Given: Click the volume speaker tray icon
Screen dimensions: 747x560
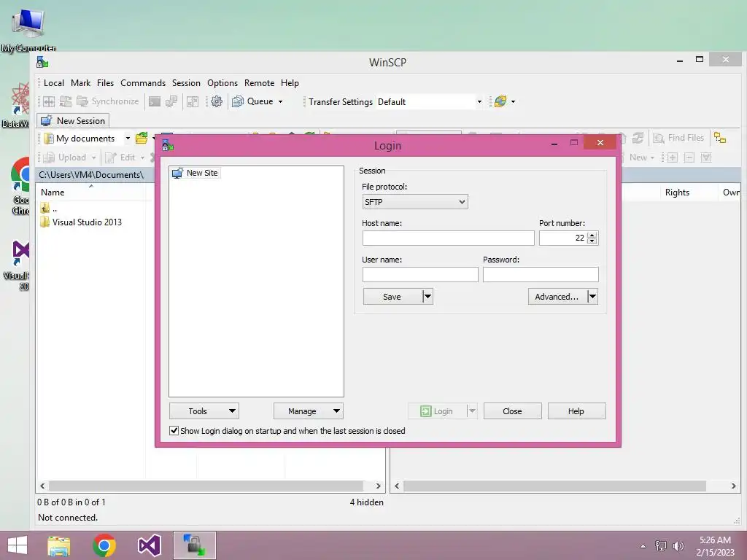Looking at the screenshot, I should [678, 546].
